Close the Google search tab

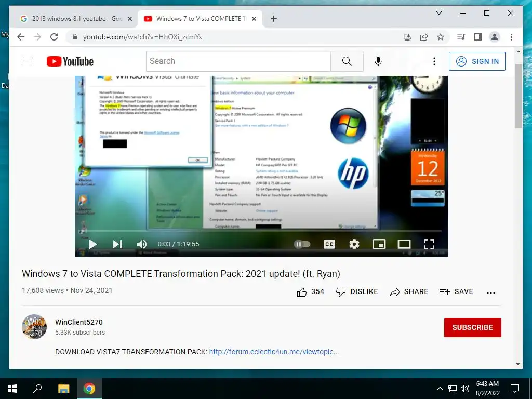129,19
